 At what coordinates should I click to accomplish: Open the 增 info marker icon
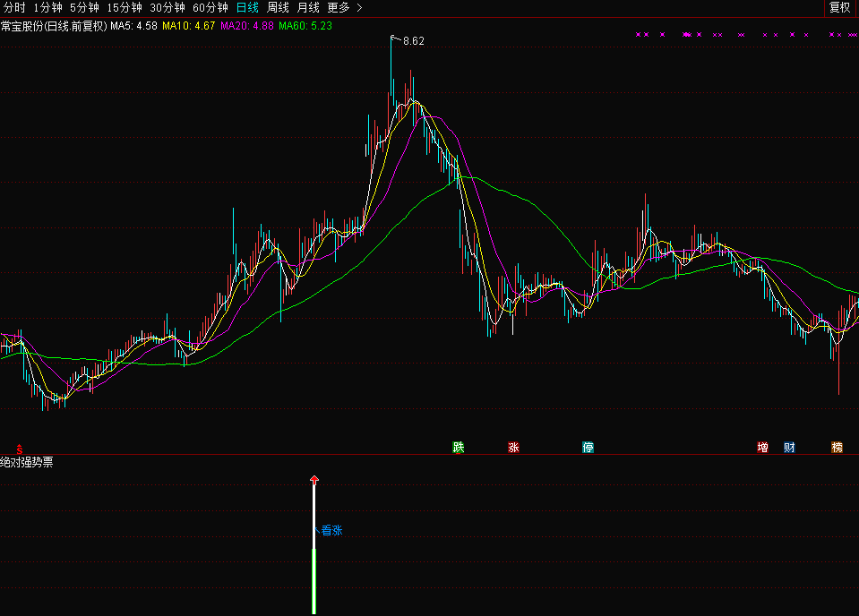(x=762, y=447)
